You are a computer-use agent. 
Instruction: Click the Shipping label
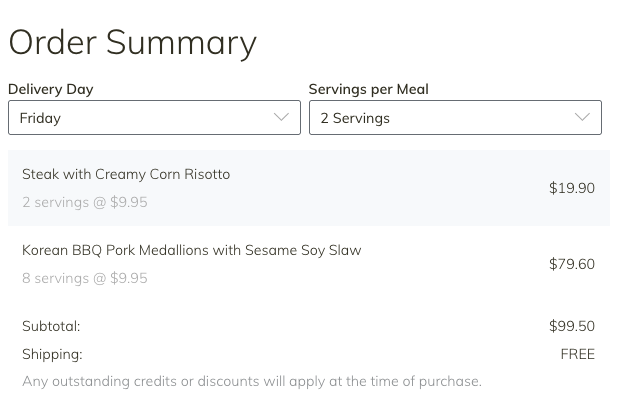coord(52,354)
